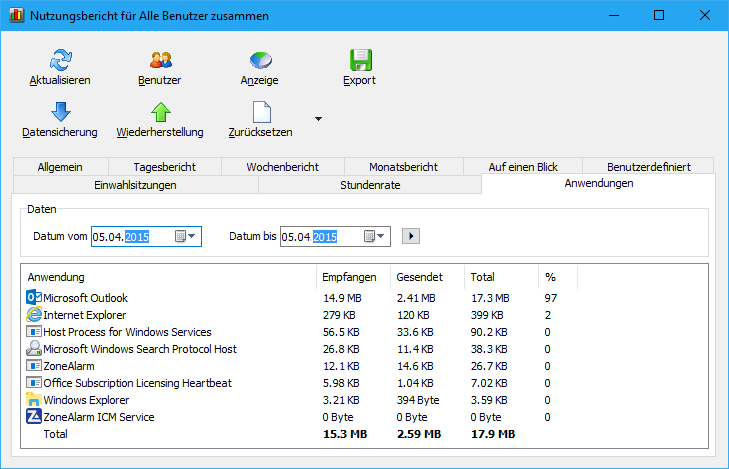Click the 97 percent value for Outlook
This screenshot has width=729, height=469.
click(x=551, y=298)
